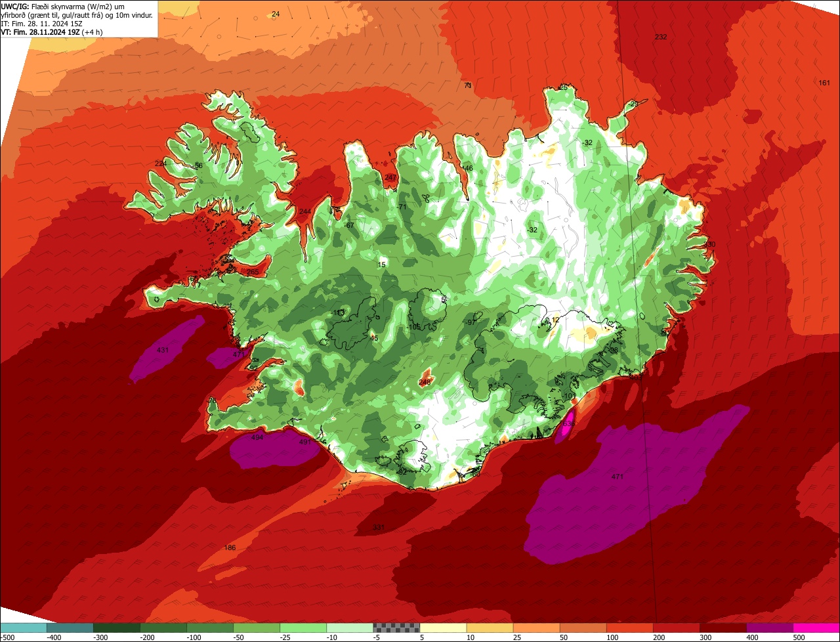This screenshot has width=840, height=642.
Task: Click the dark teal legend swatch between -400 and -300
Action: coord(70,628)
